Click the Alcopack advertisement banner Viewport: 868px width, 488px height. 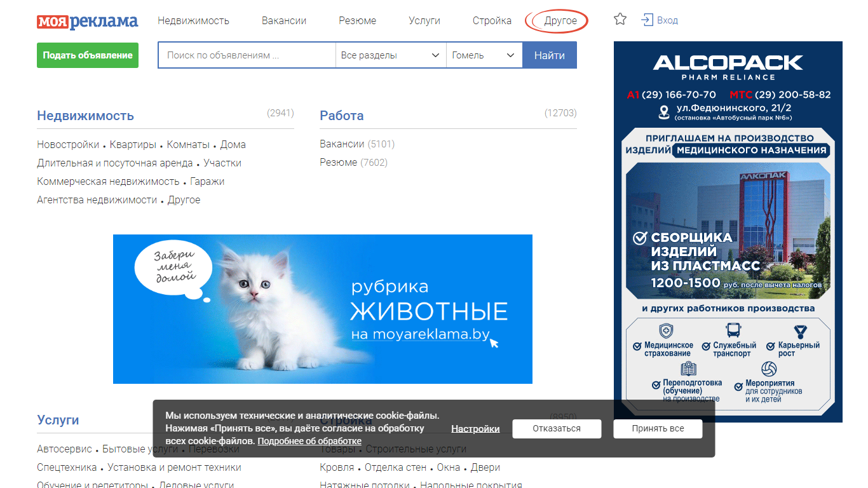coord(728,232)
